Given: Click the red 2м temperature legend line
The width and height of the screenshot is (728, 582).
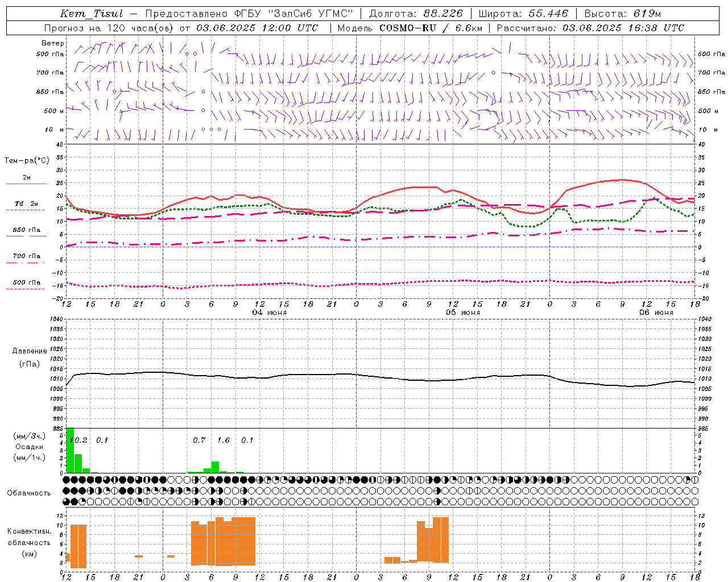Looking at the screenshot, I should [26, 184].
